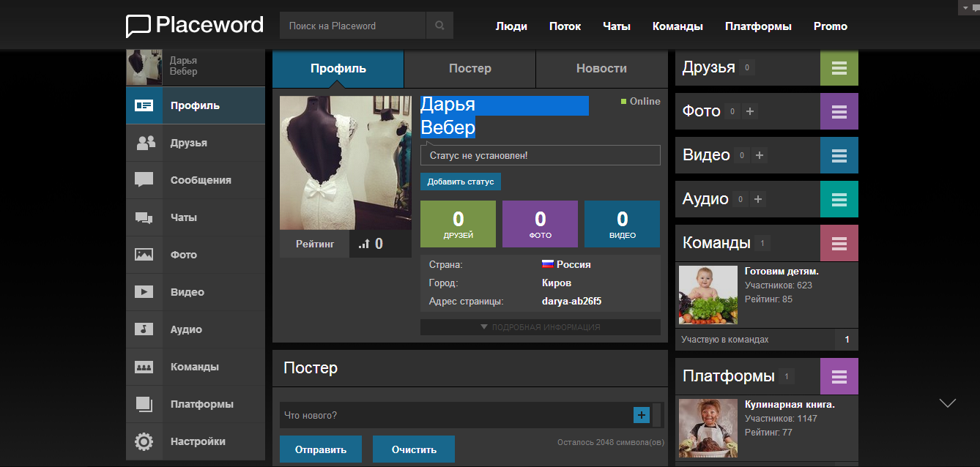Viewport: 980px width, 467px height.
Task: Click the Статус не установлен! field
Action: point(541,155)
